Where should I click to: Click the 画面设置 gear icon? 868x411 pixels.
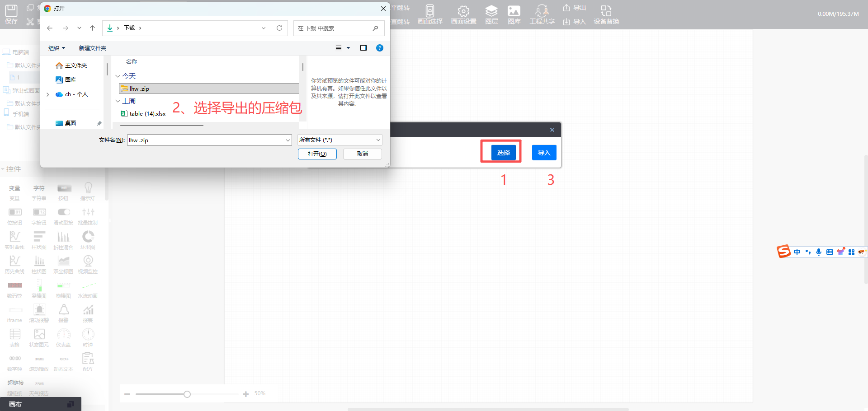pyautogui.click(x=463, y=14)
